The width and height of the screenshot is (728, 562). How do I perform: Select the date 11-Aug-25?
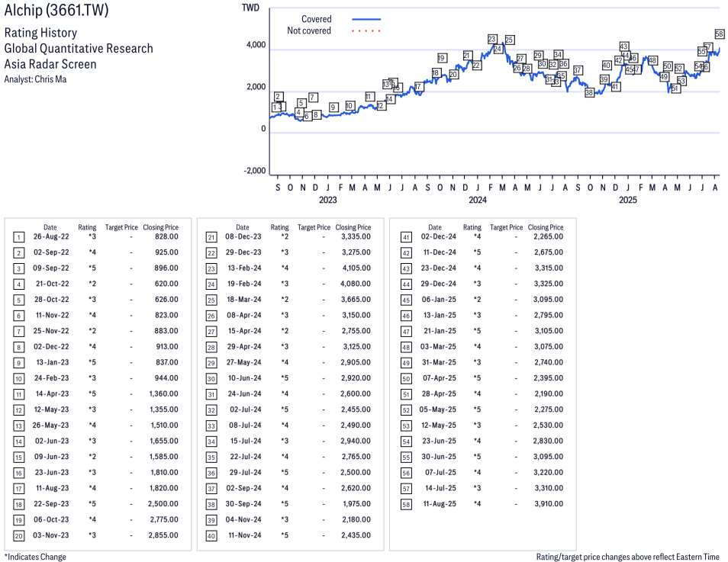[440, 504]
